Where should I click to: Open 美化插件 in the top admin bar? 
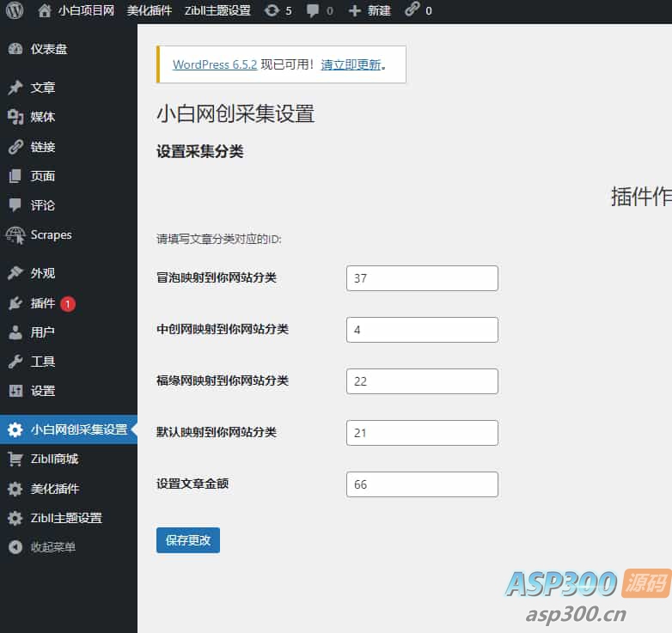pos(150,10)
